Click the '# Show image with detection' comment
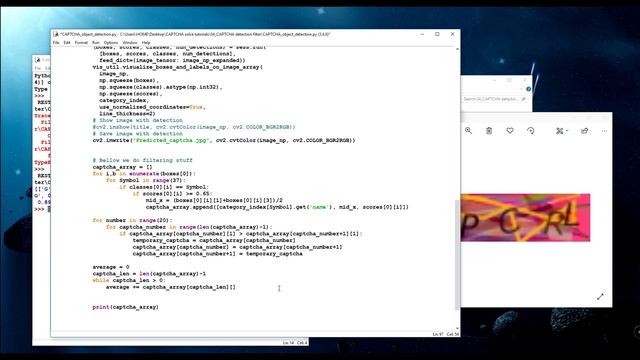640x360 pixels. tap(138, 120)
